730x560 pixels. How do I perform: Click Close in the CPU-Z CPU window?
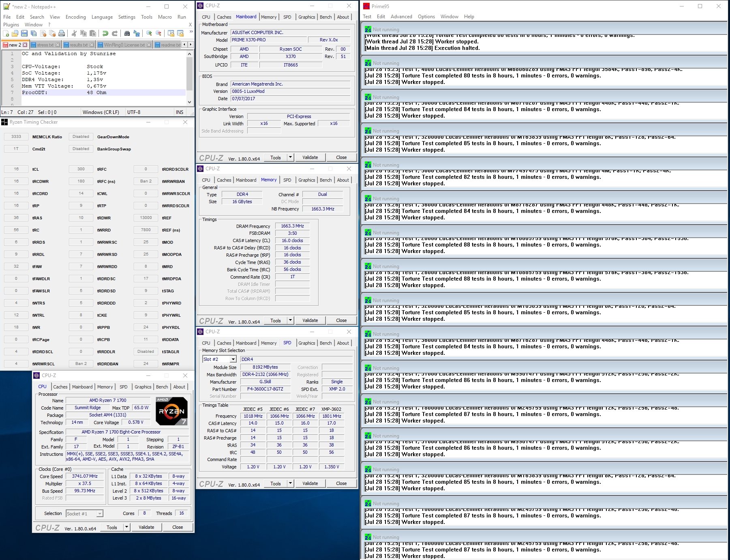[178, 527]
